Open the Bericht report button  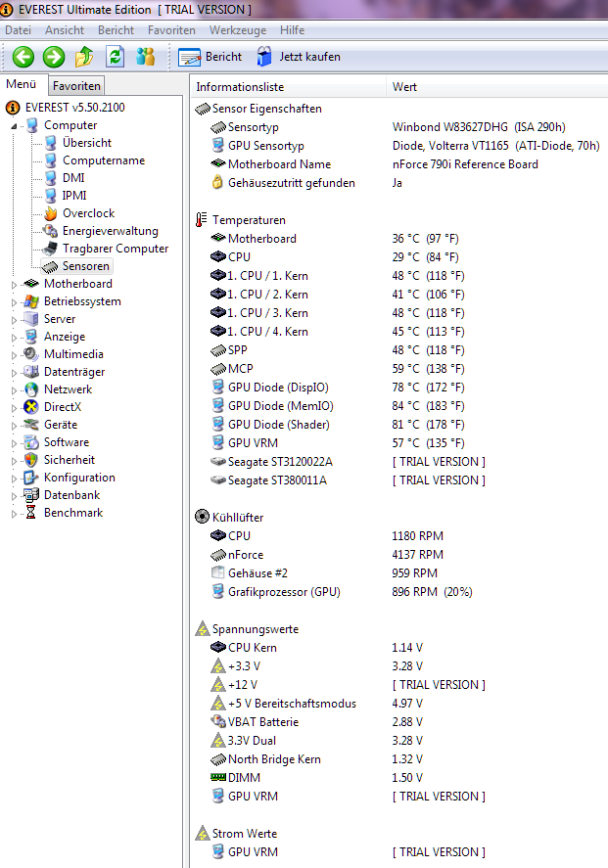click(x=210, y=57)
